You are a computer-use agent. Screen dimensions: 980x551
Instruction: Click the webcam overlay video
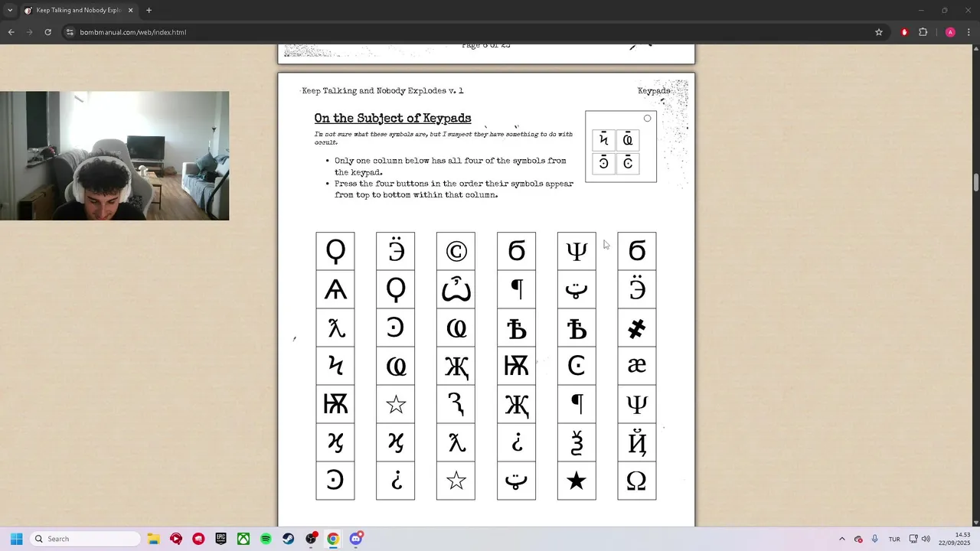115,156
